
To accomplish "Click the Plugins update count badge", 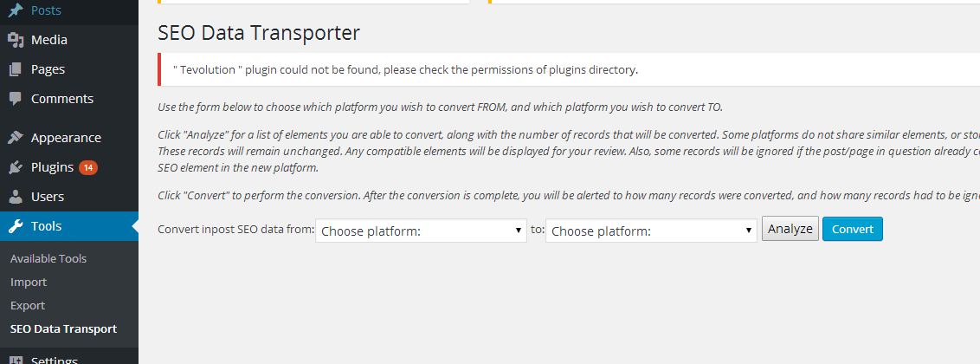I will coord(88,167).
